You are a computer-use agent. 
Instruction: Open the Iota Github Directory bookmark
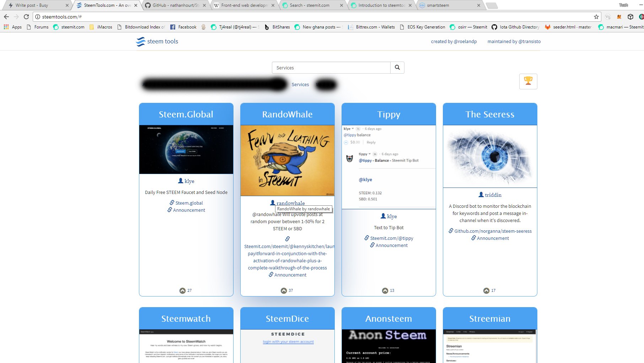[x=516, y=27]
